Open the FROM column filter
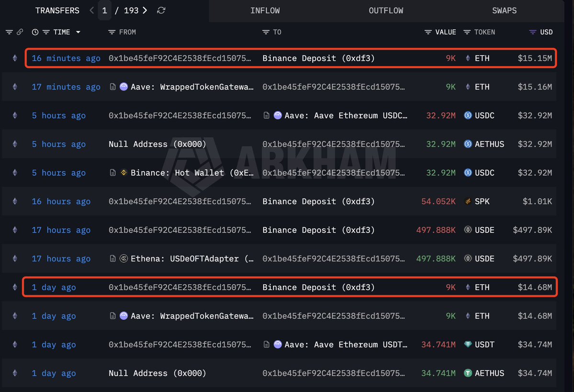 click(112, 32)
